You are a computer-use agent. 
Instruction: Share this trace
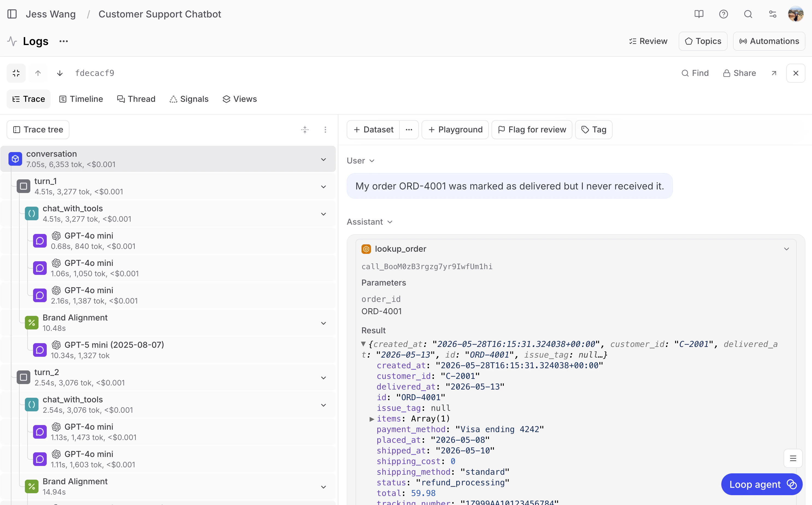(x=739, y=73)
